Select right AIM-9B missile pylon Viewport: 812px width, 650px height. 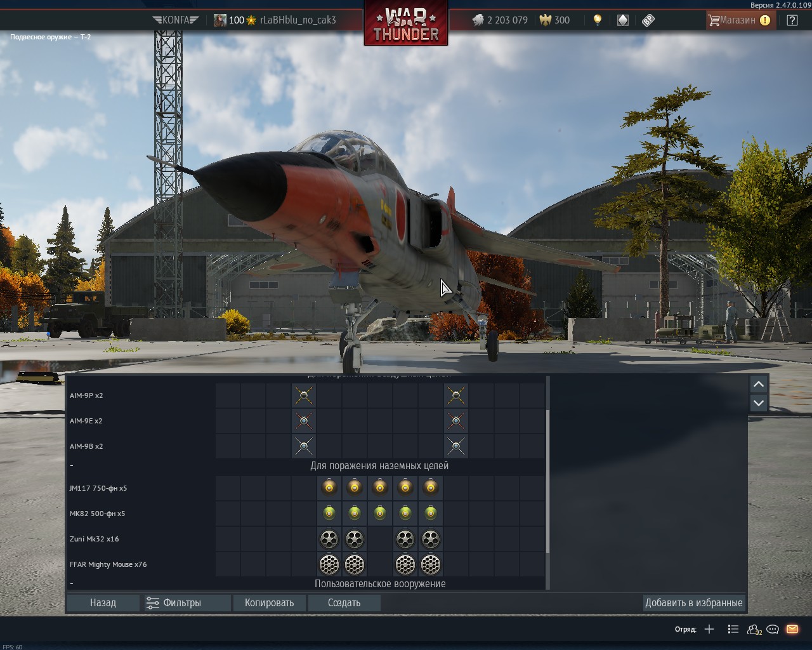click(456, 446)
